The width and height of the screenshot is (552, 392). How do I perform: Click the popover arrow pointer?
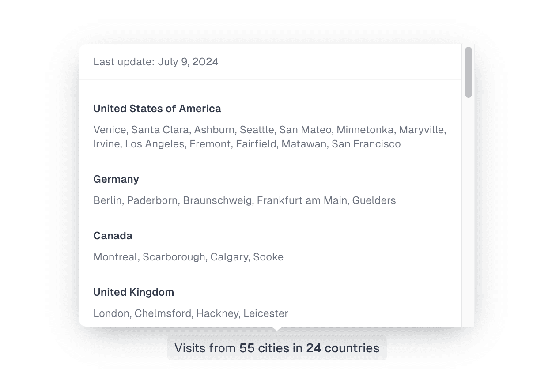click(x=277, y=328)
